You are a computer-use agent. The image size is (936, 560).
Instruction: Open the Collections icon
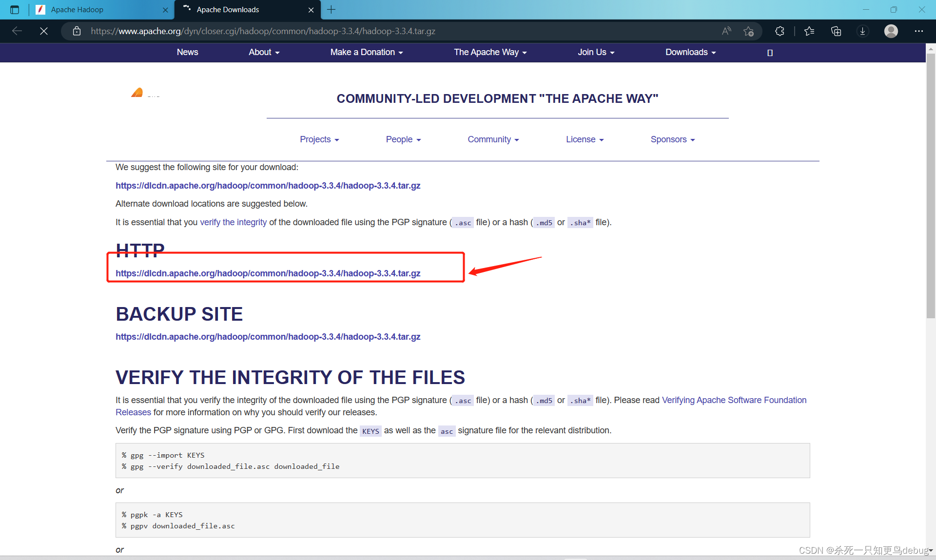click(836, 31)
